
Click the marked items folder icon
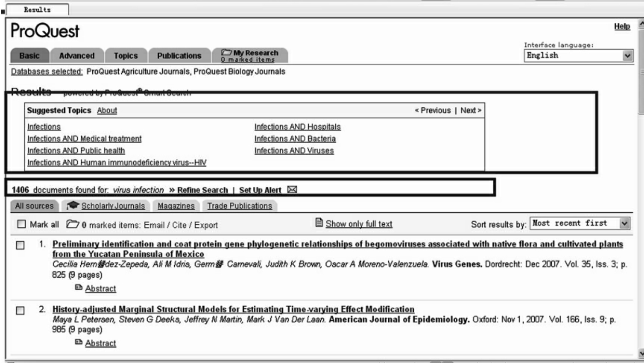(x=72, y=224)
